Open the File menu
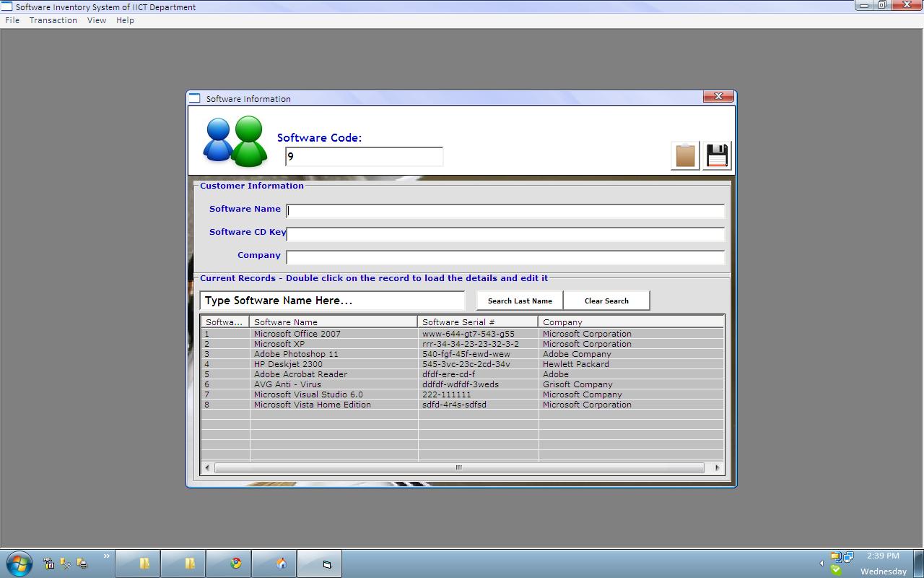 (12, 20)
